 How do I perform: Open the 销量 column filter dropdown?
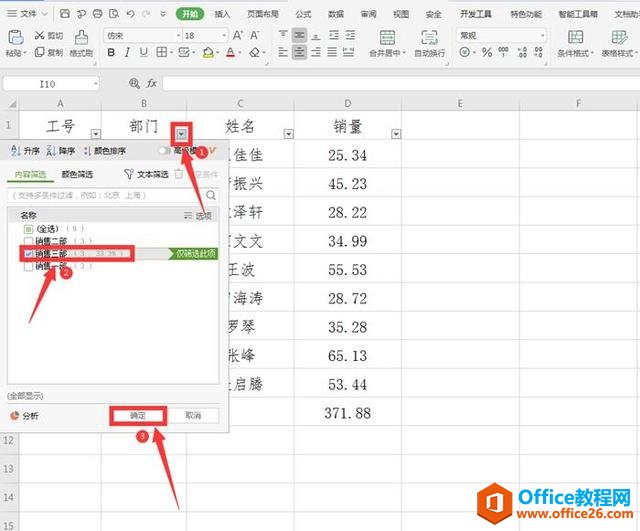point(396,134)
